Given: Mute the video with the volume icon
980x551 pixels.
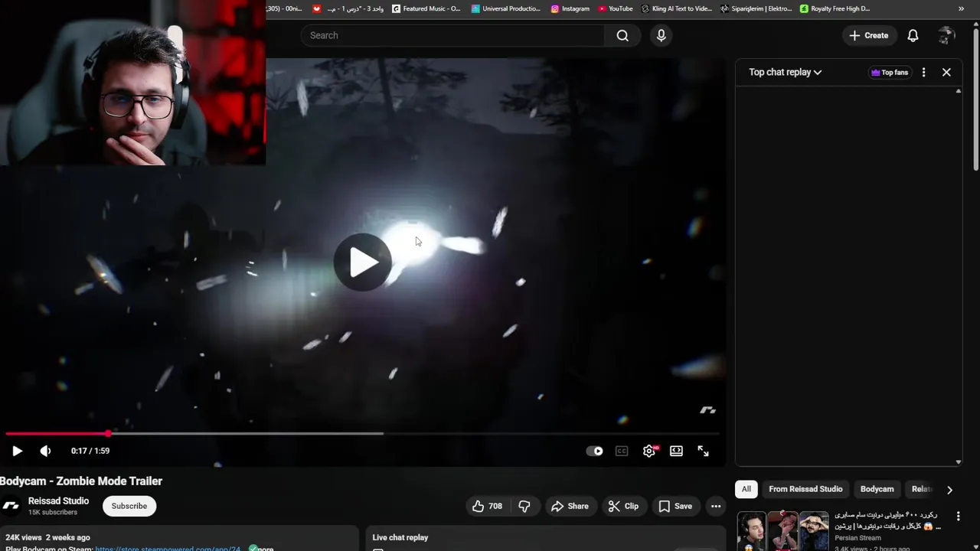Looking at the screenshot, I should click(45, 451).
